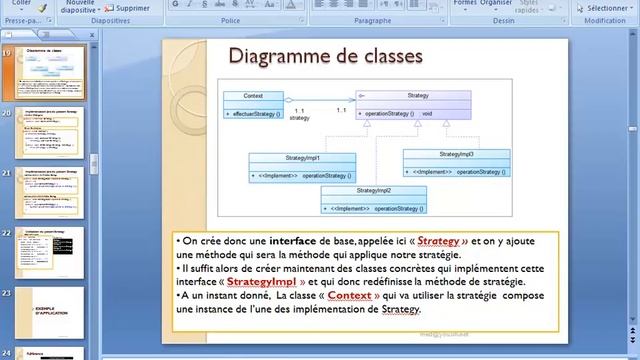Switch to the Outline tab in the pane

pos(57,35)
